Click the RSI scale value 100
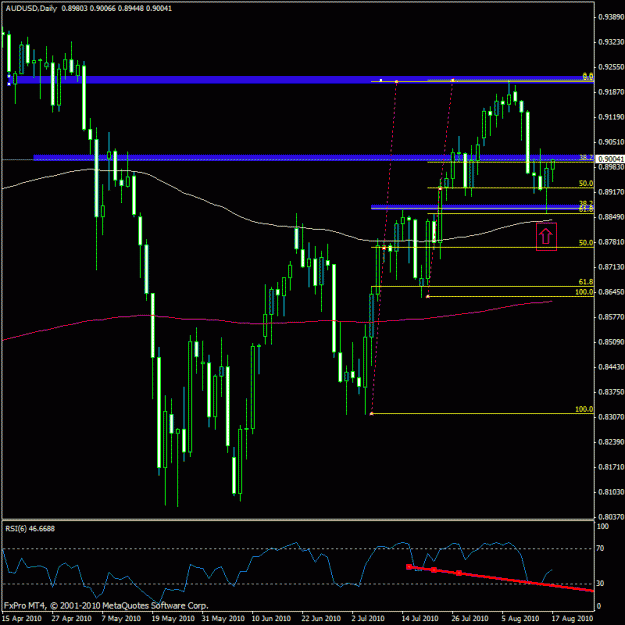Image resolution: width=625 pixels, height=625 pixels. pyautogui.click(x=603, y=526)
